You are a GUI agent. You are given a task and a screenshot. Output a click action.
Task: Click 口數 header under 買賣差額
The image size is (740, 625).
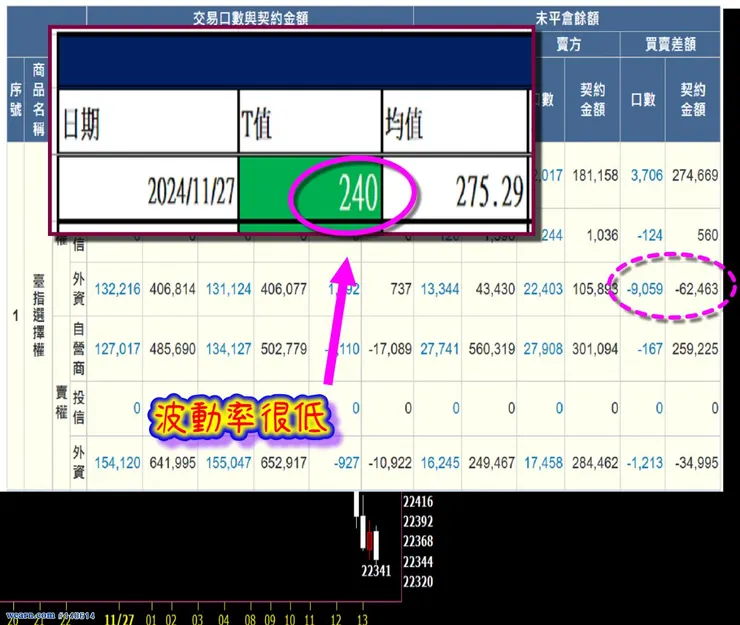point(643,100)
